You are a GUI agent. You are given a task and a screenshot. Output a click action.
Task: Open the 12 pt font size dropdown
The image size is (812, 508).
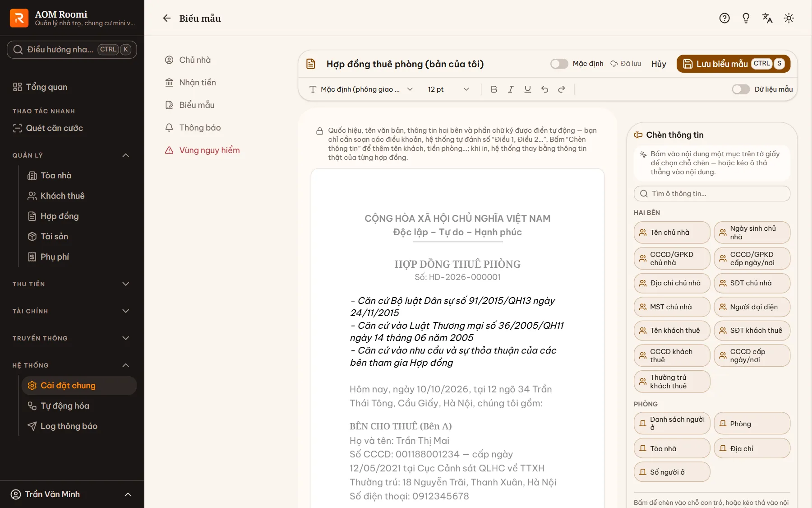[448, 89]
